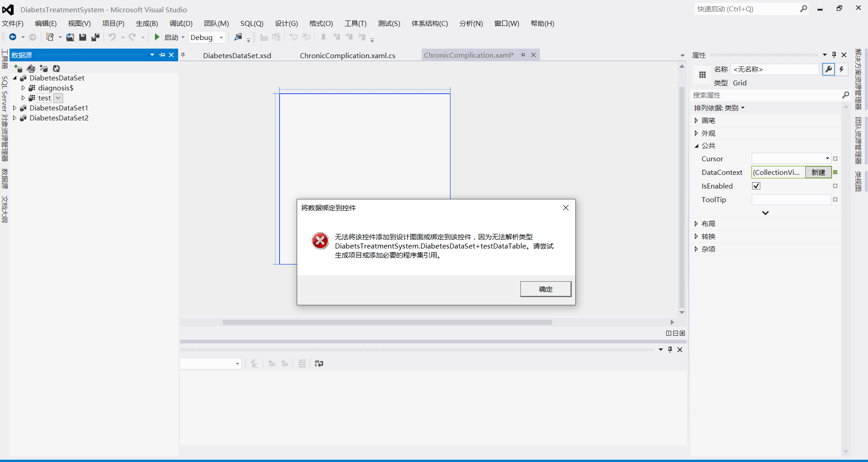Pin the Properties panel
868x462 pixels.
(834, 55)
